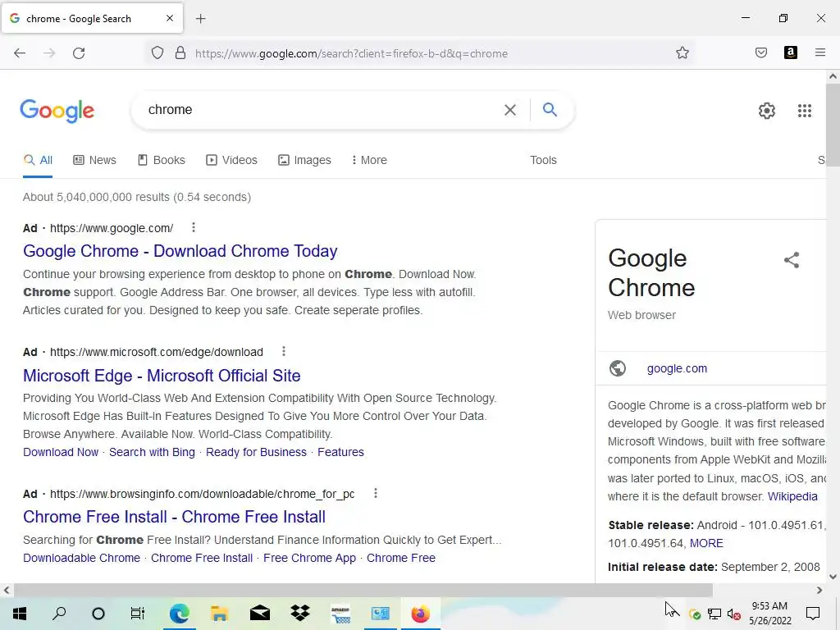Open the notification center icon
The width and height of the screenshot is (840, 630).
click(x=813, y=614)
